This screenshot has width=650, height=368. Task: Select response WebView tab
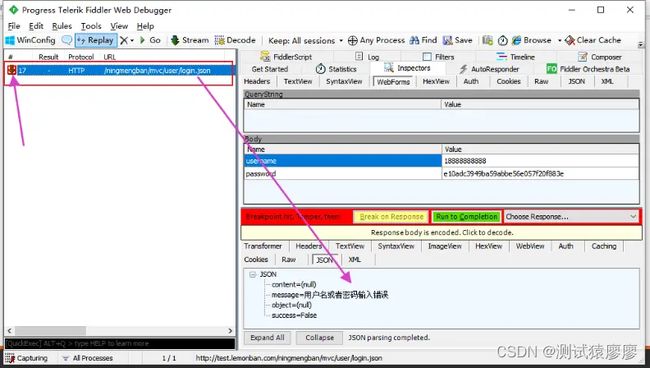point(530,246)
